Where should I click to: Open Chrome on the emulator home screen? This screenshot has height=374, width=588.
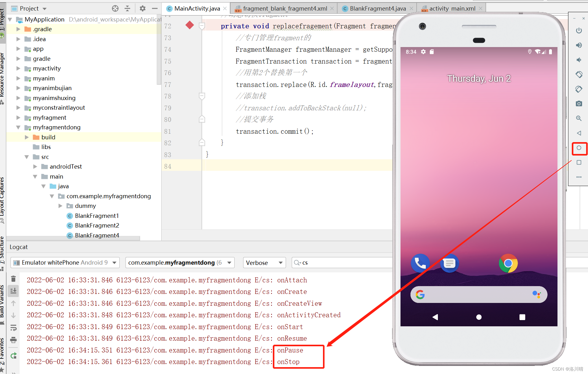coord(508,263)
